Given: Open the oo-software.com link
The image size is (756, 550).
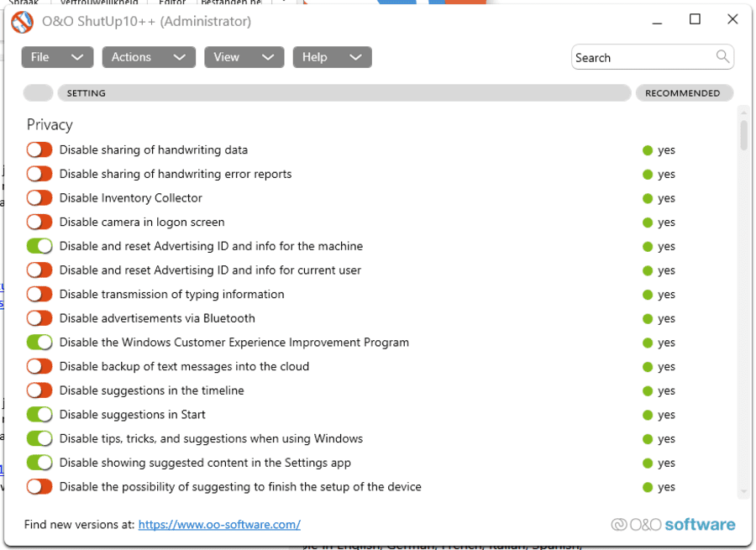Looking at the screenshot, I should pyautogui.click(x=219, y=525).
